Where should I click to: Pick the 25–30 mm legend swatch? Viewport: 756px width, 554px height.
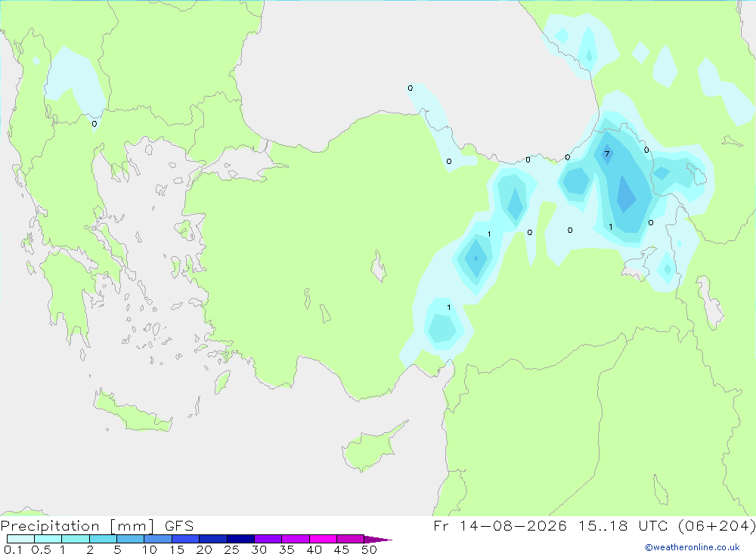tap(240, 539)
